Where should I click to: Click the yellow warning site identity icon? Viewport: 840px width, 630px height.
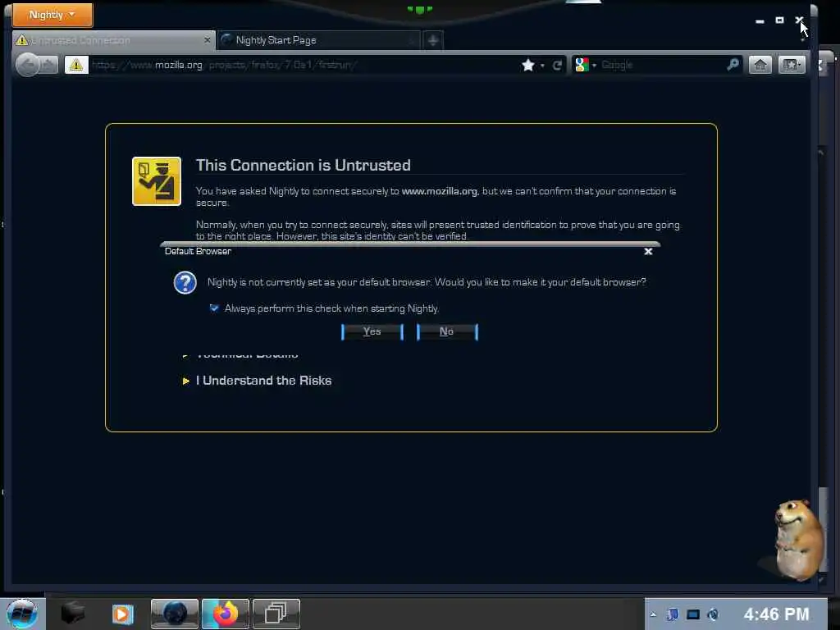tap(76, 66)
